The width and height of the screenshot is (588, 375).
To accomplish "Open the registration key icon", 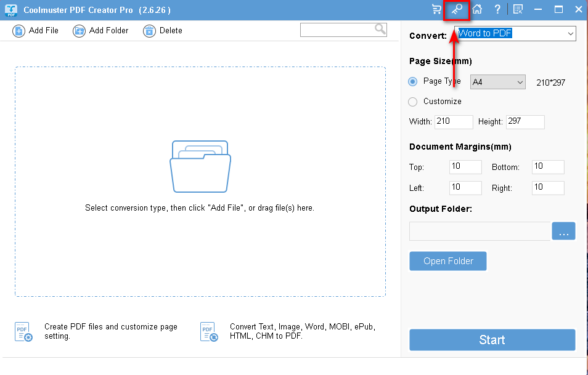I will pyautogui.click(x=456, y=9).
